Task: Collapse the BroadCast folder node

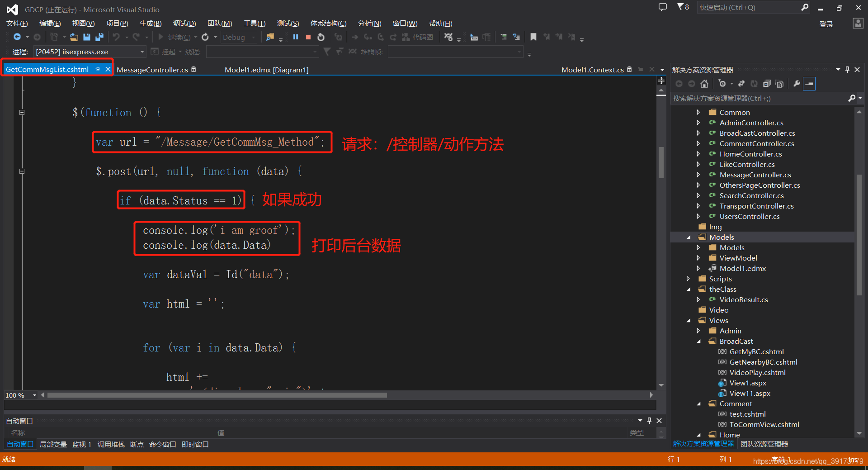Action: click(x=699, y=342)
